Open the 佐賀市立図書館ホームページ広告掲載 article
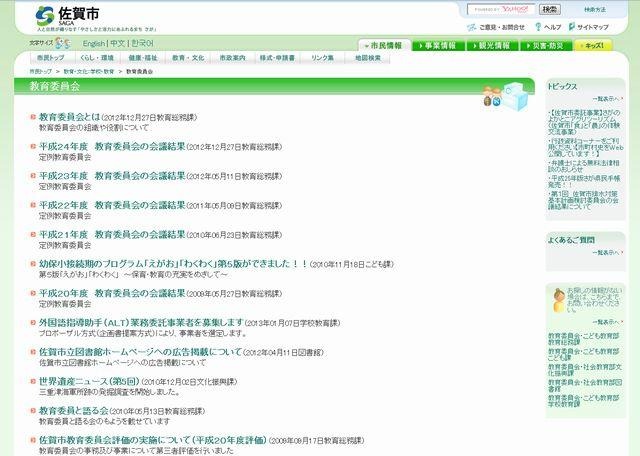 point(140,352)
